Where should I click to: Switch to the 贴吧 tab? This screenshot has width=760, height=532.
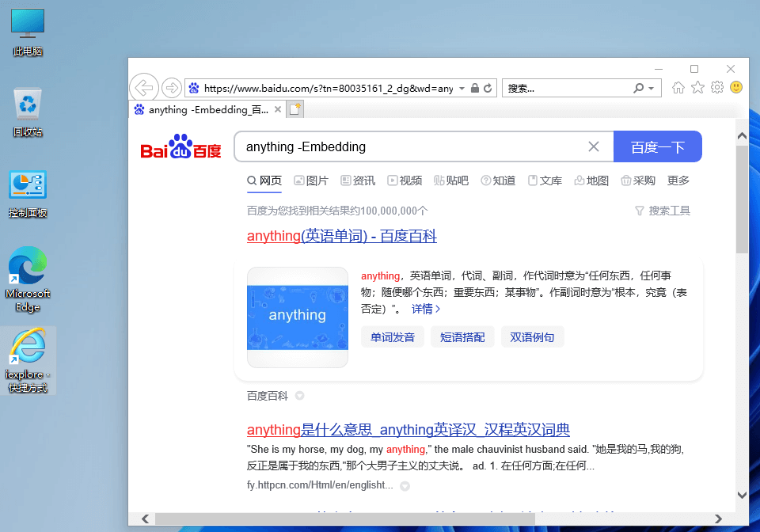pos(451,180)
